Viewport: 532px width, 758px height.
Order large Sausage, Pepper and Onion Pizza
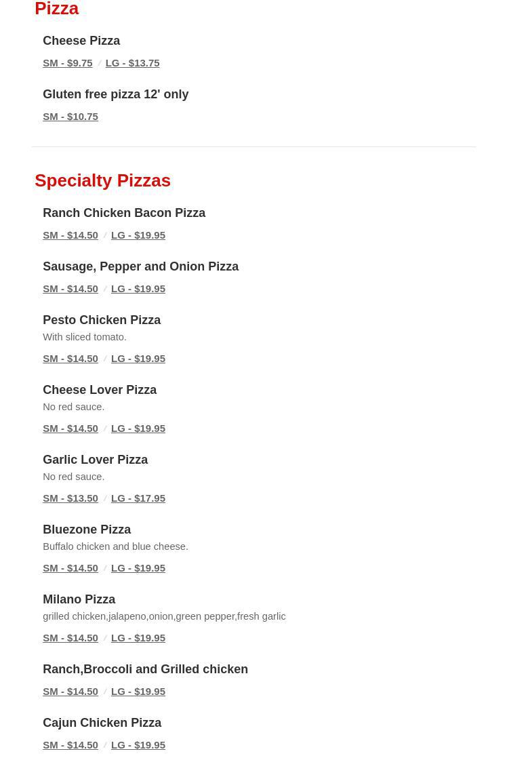[x=138, y=289]
